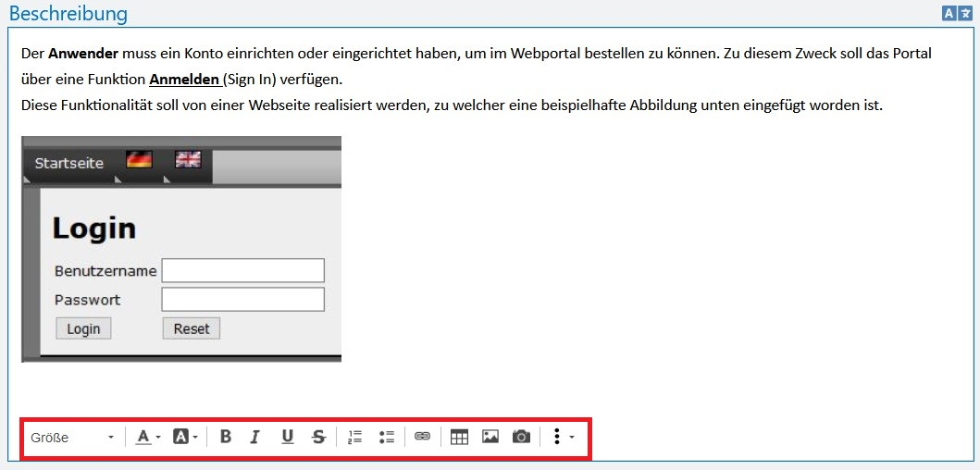Toggle italic text formatting
This screenshot has height=470, width=980.
(255, 438)
